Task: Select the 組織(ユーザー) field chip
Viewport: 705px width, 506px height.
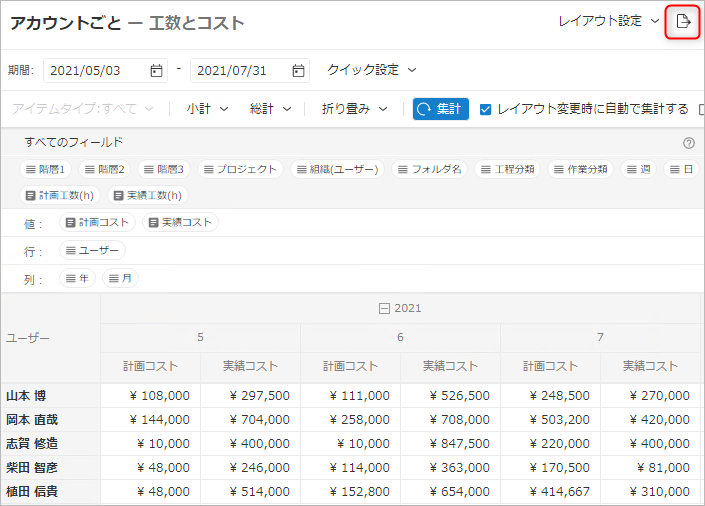Action: point(336,170)
